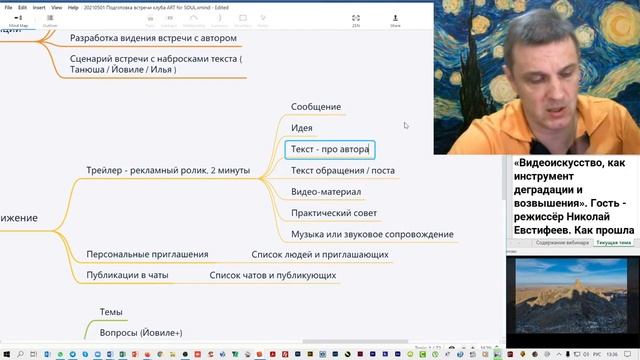Switch to the 'Текущая тема' tab
Viewport: 640px width, 360px height.
point(613,242)
